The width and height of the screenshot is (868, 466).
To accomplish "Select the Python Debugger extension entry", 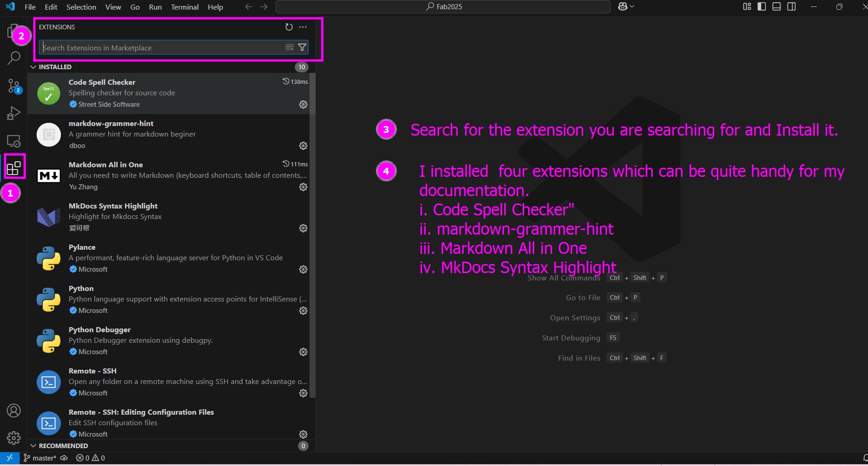I will (168, 341).
